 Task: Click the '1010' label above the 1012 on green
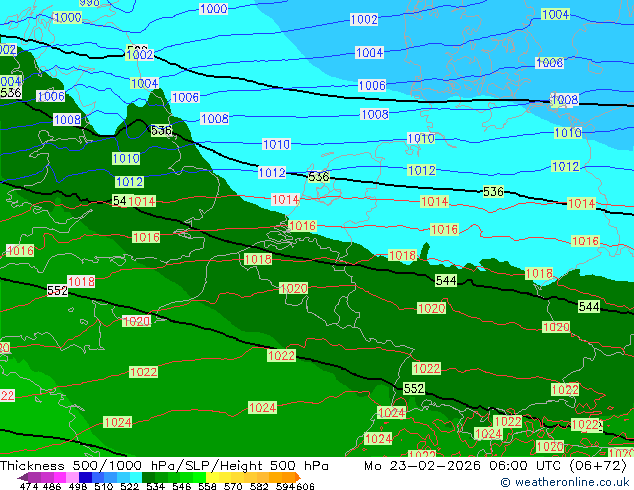pos(126,158)
